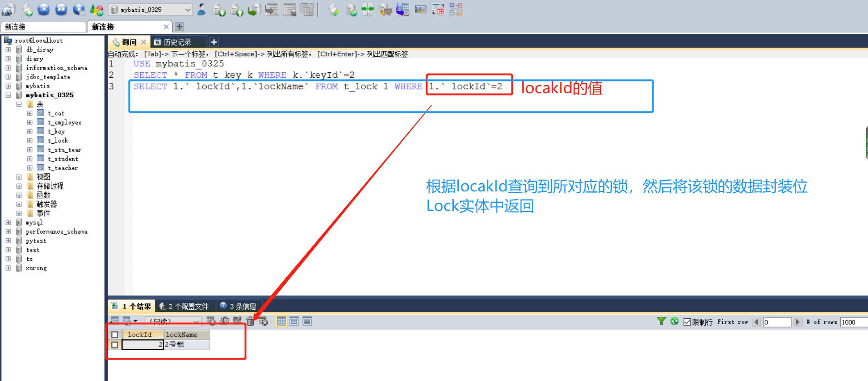This screenshot has width=868, height=381.
Task: Expand the db_diray database node
Action: tap(8, 50)
